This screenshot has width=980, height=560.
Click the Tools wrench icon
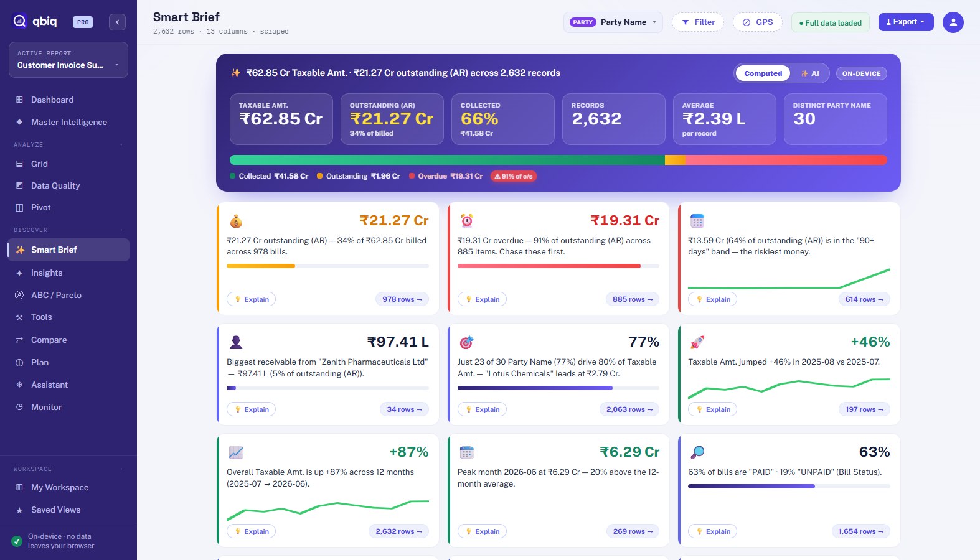[x=19, y=317]
